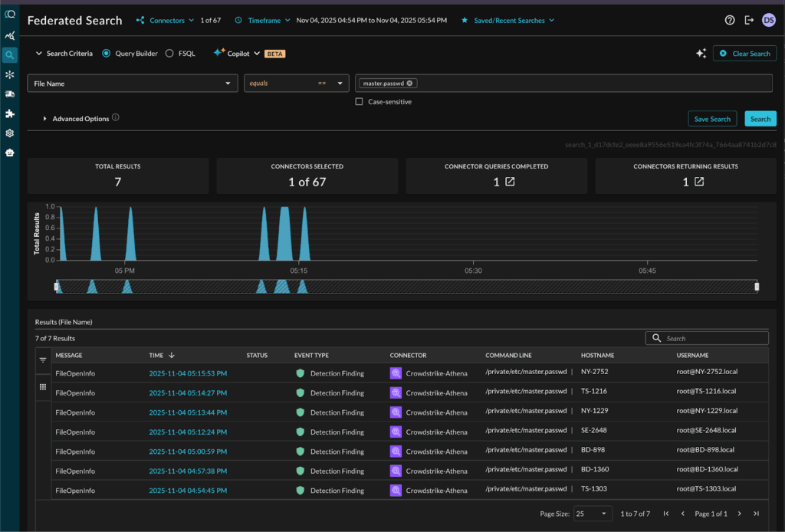Select the FSQL radio button

pos(169,54)
